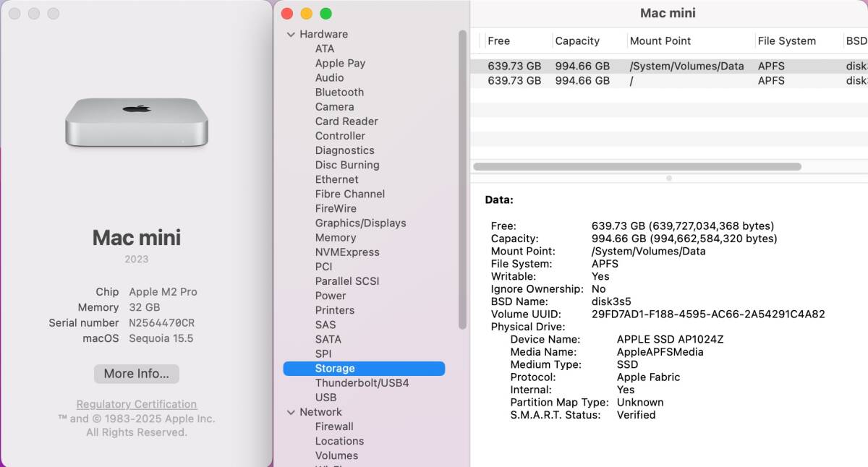Click the 32 GB memory value

pos(144,307)
